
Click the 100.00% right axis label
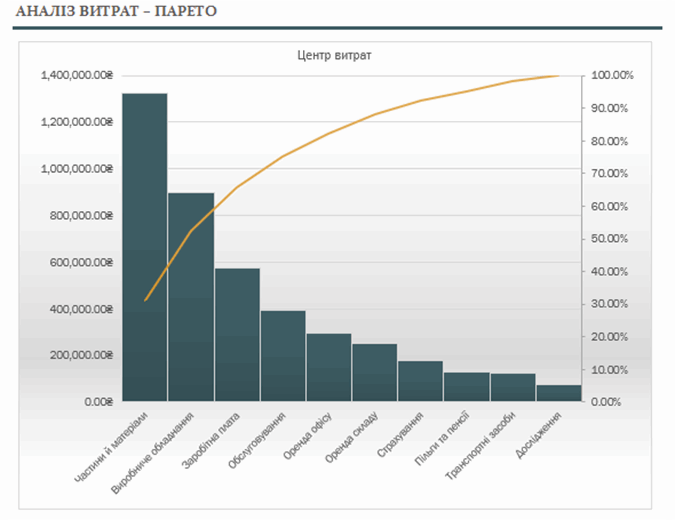click(x=611, y=75)
